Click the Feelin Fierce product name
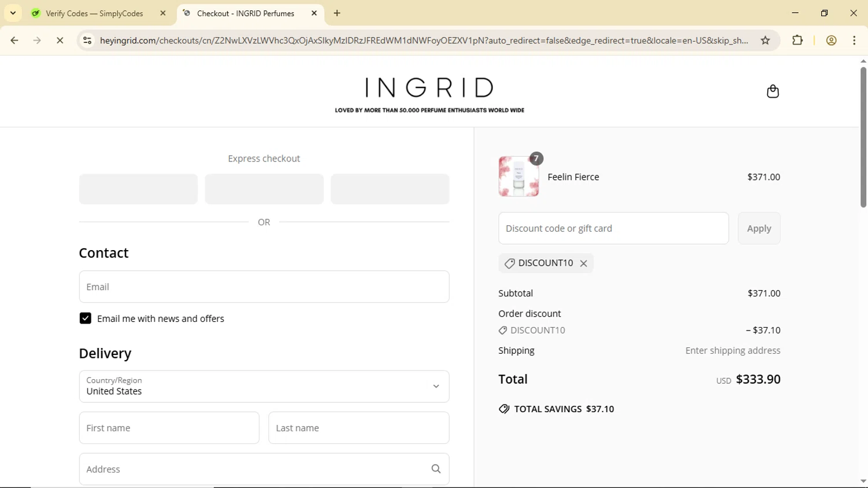This screenshot has width=868, height=488. pos(573,177)
